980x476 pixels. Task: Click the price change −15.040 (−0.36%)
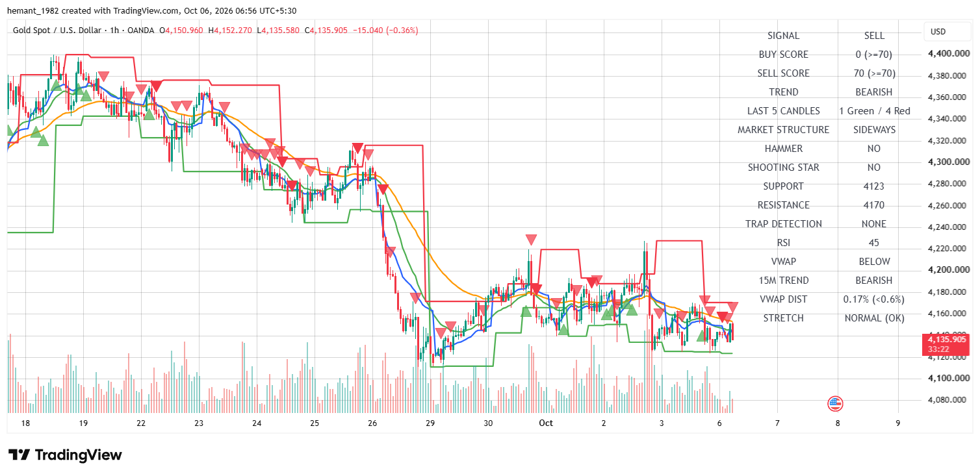pyautogui.click(x=385, y=30)
